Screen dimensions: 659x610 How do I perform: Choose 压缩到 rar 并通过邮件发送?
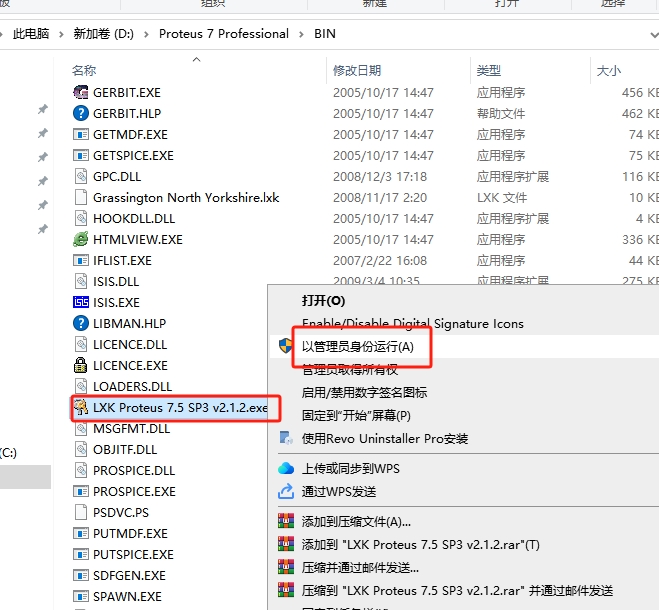[x=457, y=591]
